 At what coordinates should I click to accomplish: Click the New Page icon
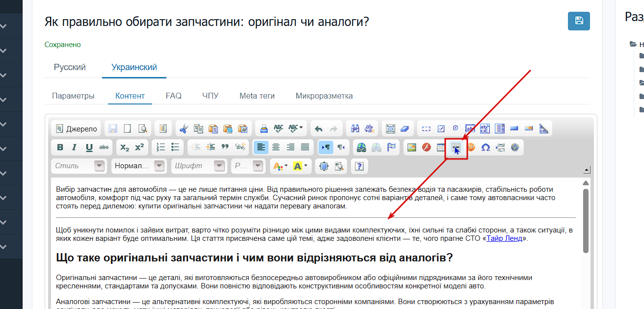(x=127, y=129)
